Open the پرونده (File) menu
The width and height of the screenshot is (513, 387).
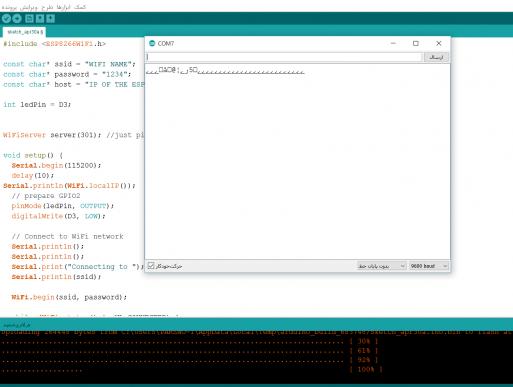[x=9, y=7]
